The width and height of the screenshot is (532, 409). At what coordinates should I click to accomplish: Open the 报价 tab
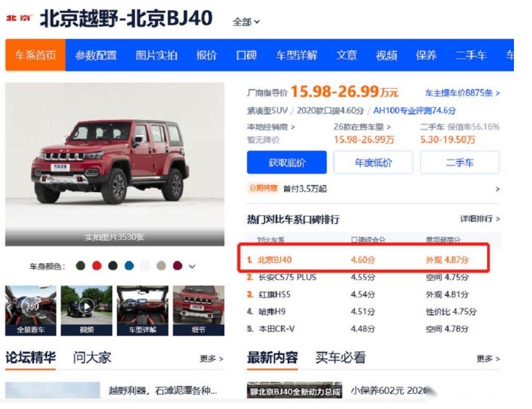206,55
